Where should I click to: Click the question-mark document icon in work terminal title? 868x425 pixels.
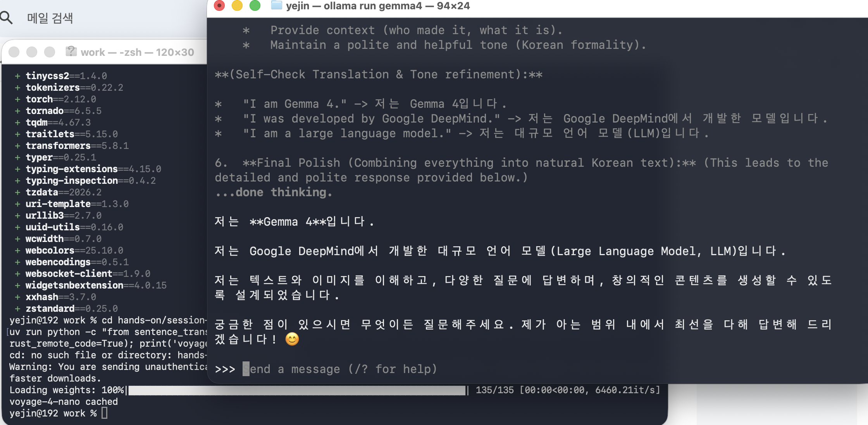[x=71, y=52]
